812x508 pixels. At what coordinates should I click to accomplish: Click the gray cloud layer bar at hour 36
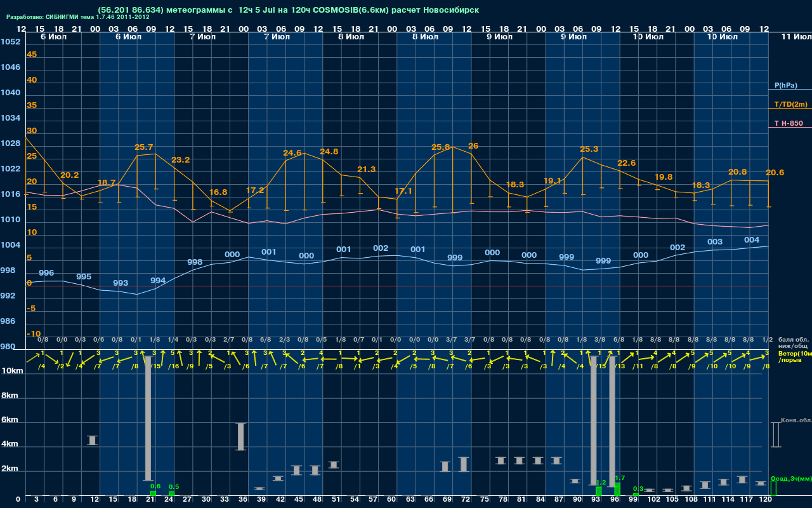coord(241,437)
